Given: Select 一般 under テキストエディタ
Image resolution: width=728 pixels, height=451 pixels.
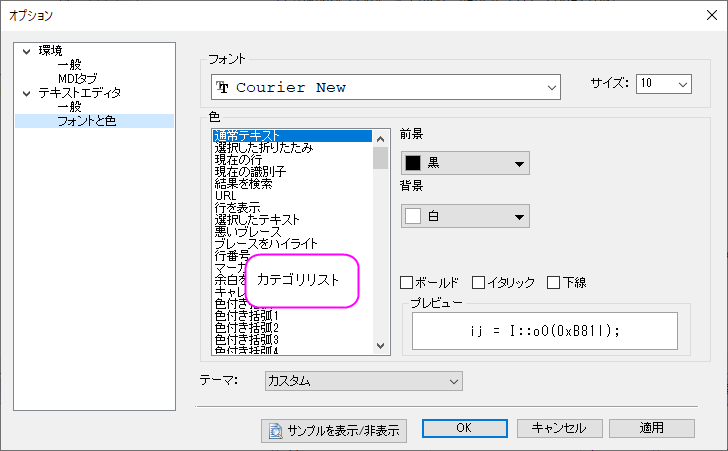Looking at the screenshot, I should pos(69,106).
